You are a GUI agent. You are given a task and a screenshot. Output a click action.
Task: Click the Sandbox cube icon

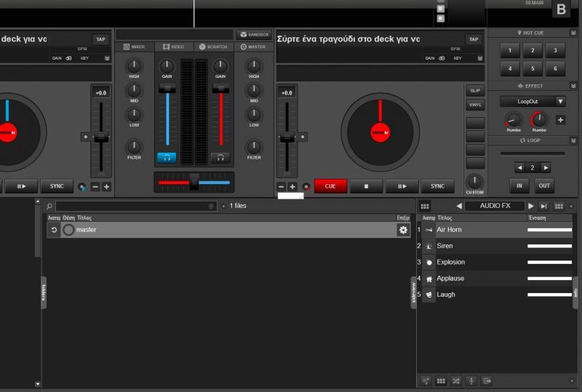pos(243,34)
